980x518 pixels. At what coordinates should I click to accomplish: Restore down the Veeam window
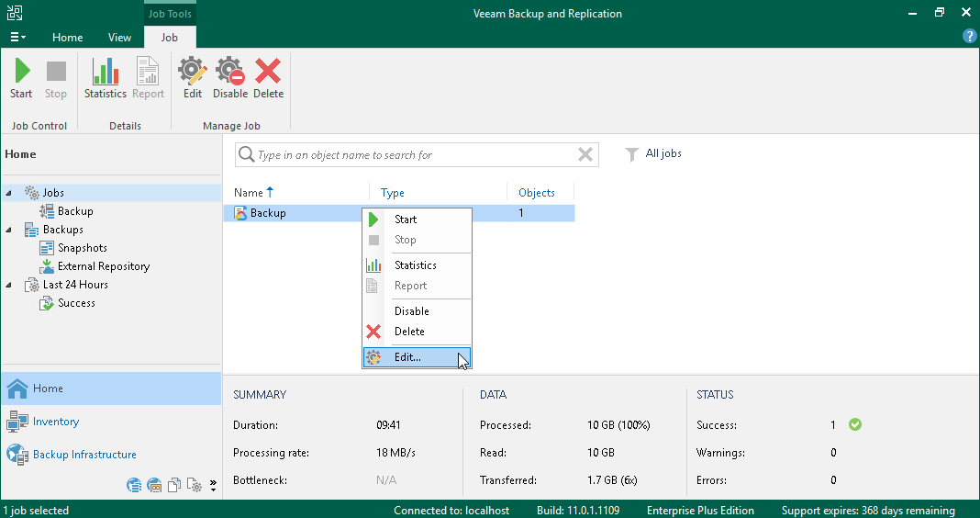pos(940,12)
